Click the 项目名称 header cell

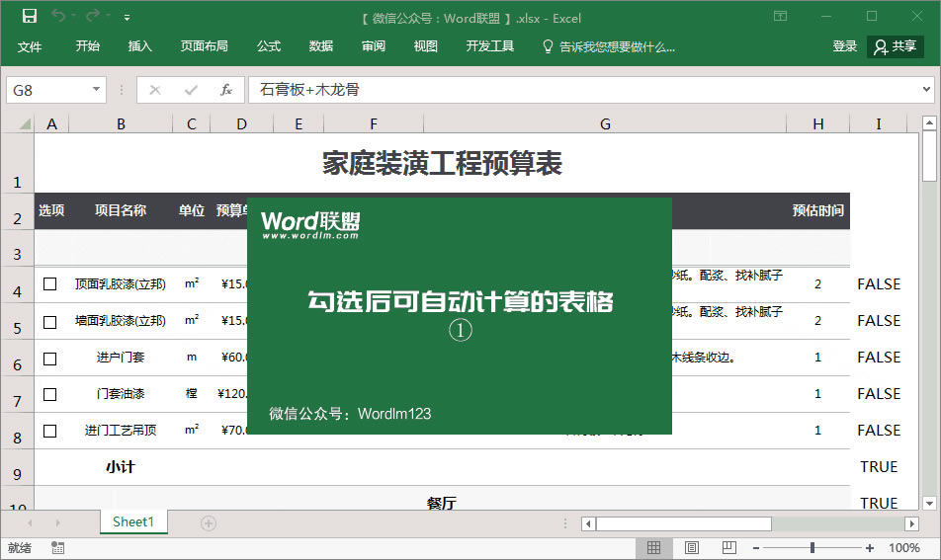click(120, 210)
